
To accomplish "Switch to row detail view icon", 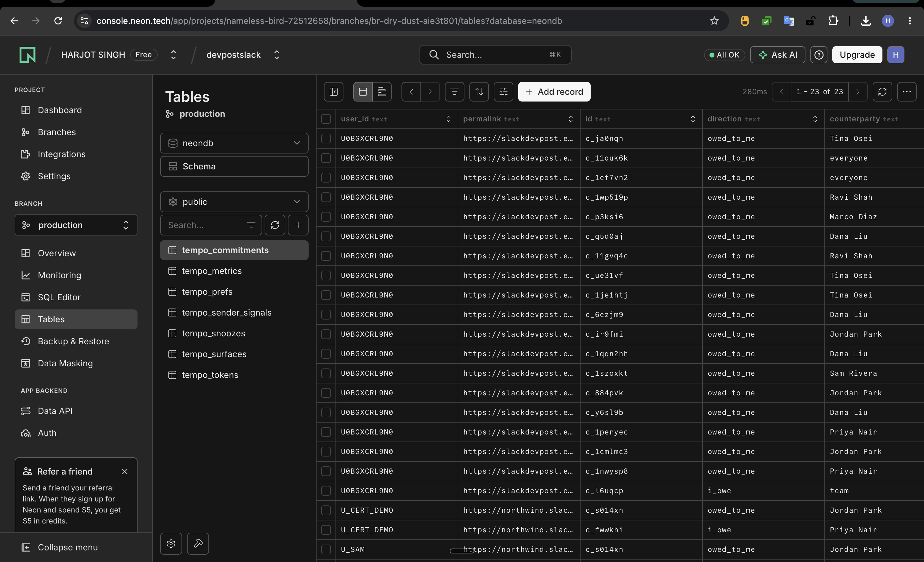I will click(382, 91).
